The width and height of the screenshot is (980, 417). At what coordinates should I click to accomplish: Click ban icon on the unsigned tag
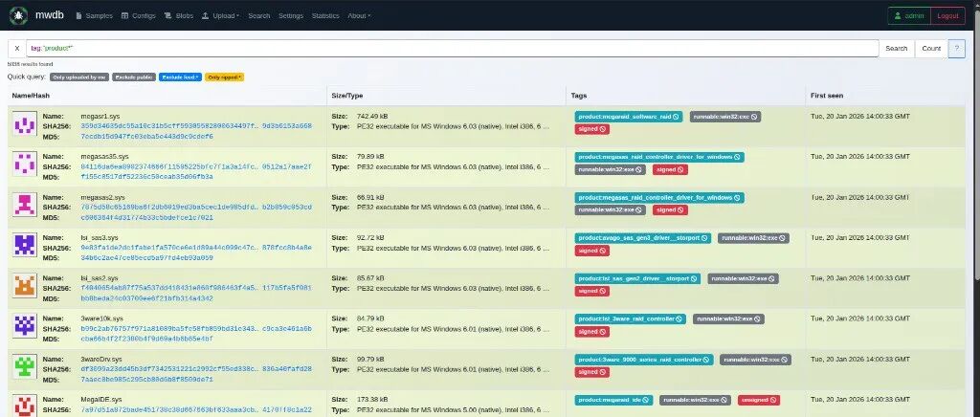[x=773, y=400]
